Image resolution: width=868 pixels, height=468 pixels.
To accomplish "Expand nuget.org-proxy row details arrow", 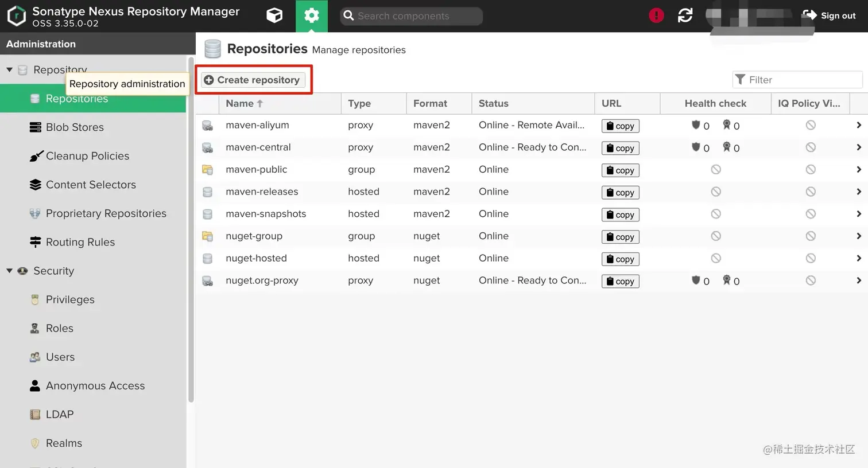I will coord(858,280).
